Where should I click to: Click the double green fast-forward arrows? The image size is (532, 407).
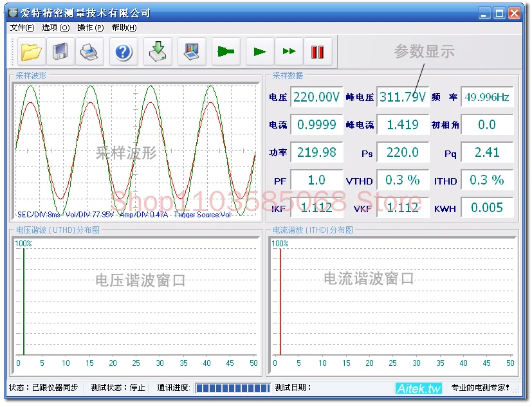(x=289, y=52)
